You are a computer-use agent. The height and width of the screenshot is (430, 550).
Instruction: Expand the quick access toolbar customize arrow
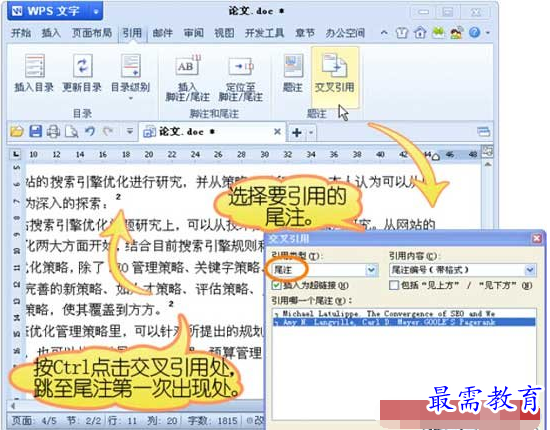point(130,132)
